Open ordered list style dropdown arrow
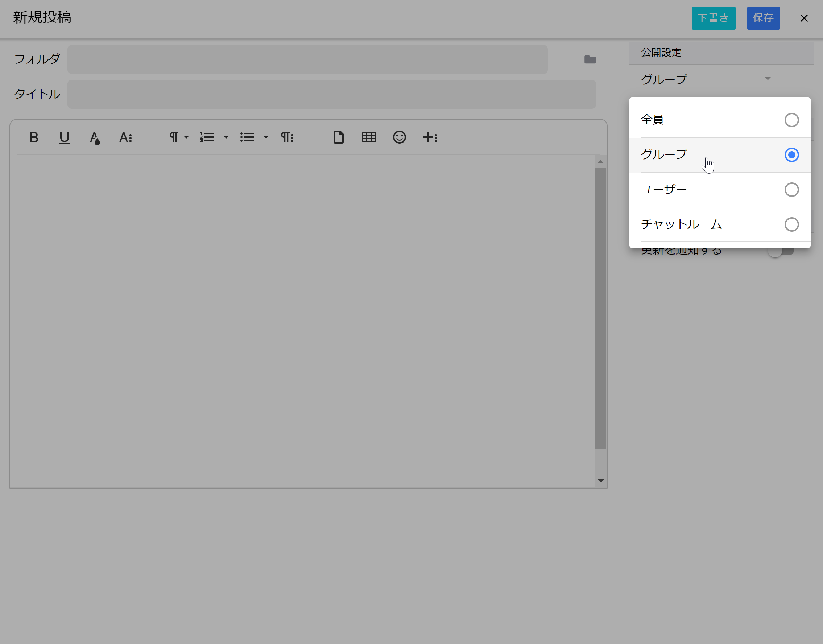This screenshot has height=644, width=823. point(226,137)
